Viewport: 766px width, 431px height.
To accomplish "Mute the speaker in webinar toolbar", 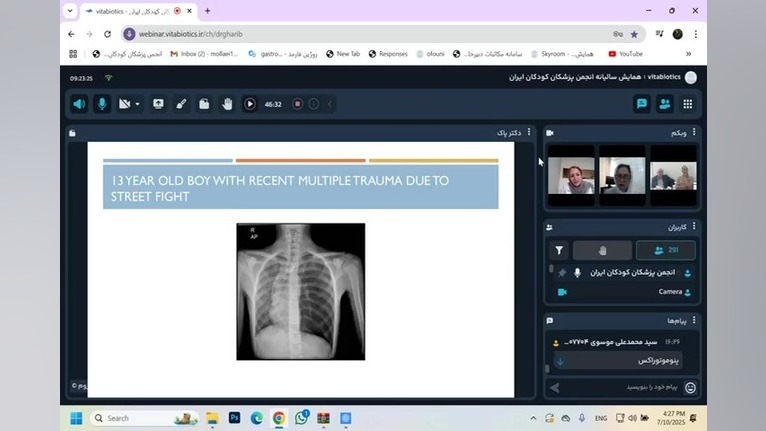I will tap(79, 104).
